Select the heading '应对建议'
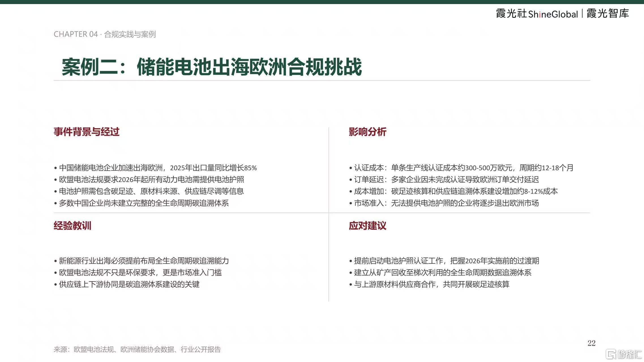The image size is (644, 362). click(x=367, y=226)
